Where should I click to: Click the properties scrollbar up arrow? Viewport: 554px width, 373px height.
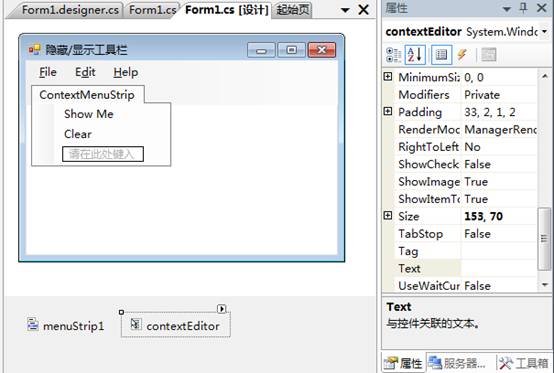(544, 76)
